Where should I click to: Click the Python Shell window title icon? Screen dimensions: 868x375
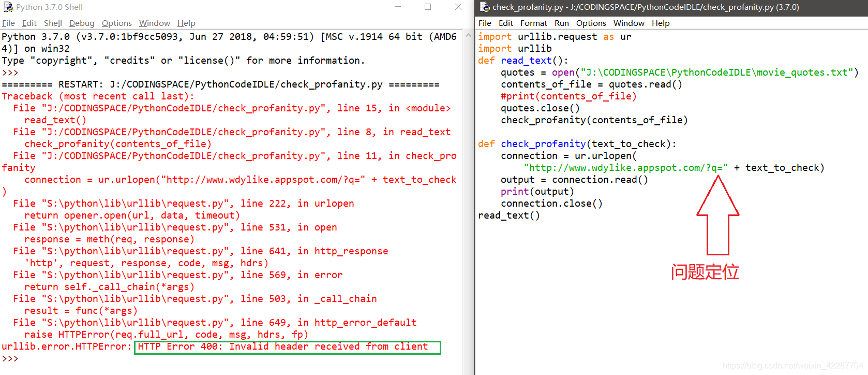click(8, 7)
